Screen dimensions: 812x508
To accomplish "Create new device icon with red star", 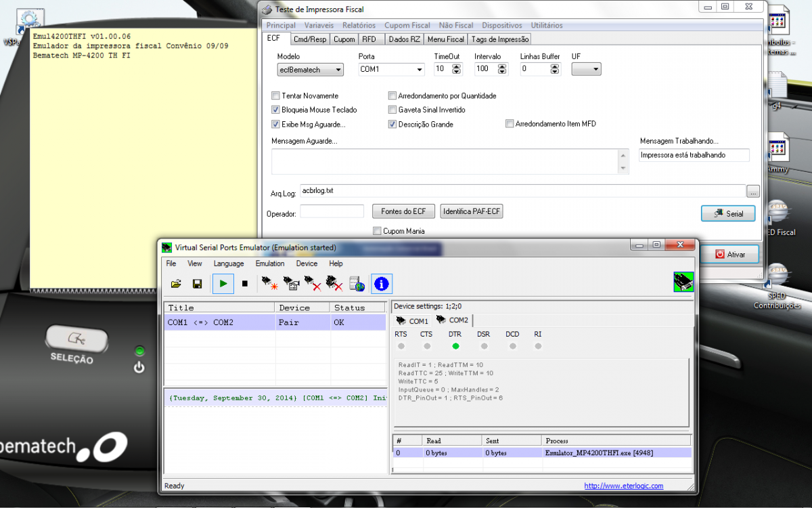I will pyautogui.click(x=270, y=284).
